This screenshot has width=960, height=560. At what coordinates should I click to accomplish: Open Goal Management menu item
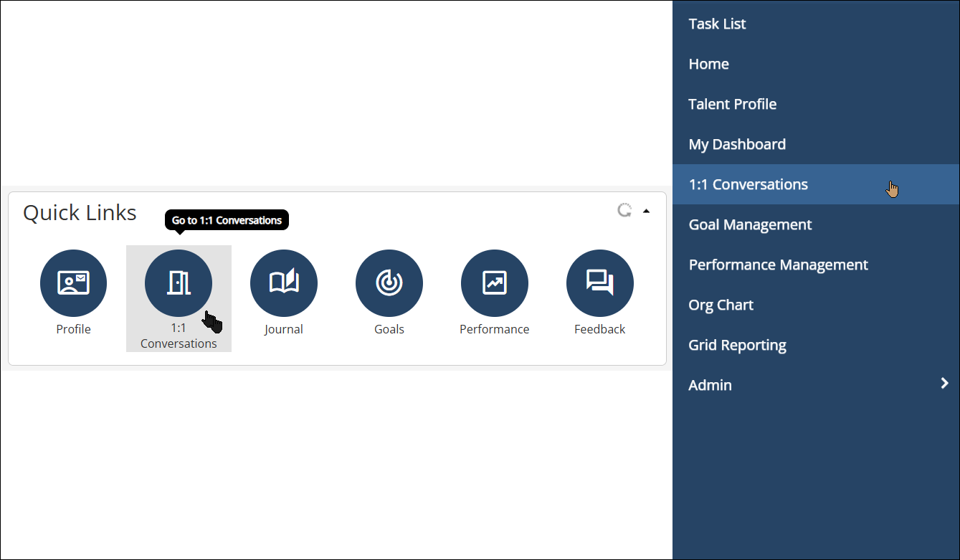point(750,224)
